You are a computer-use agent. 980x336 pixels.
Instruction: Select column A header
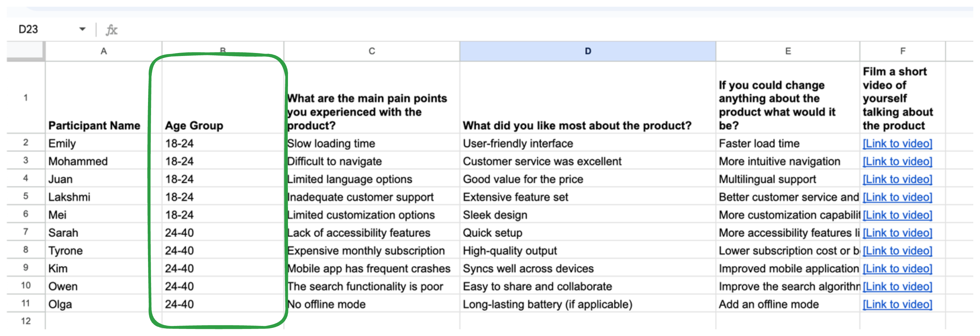(x=103, y=51)
